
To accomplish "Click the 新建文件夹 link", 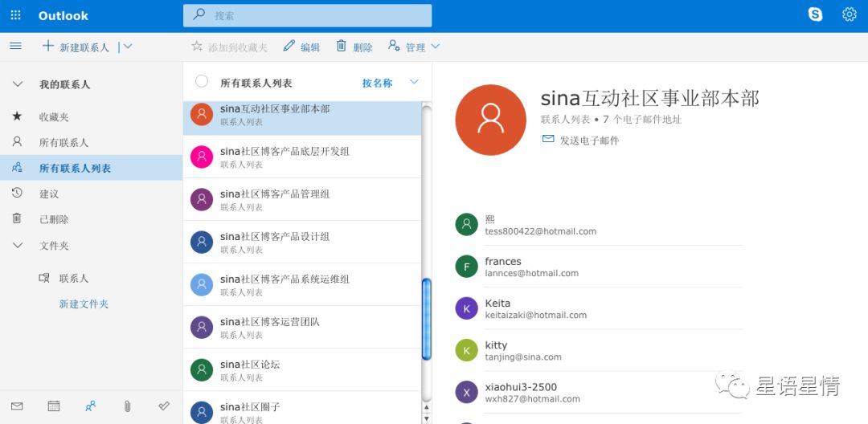I will click(x=84, y=304).
